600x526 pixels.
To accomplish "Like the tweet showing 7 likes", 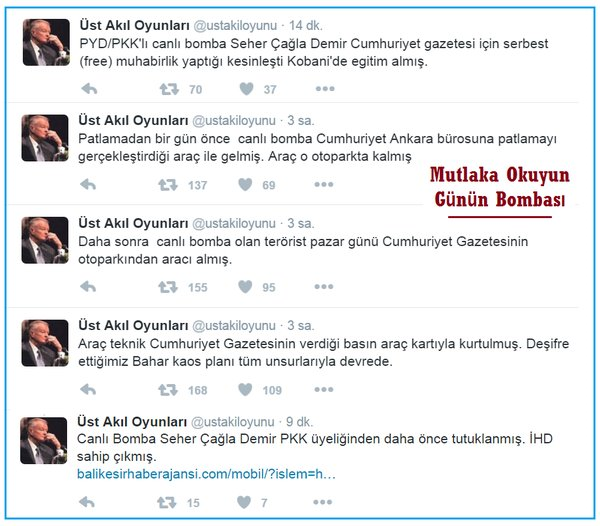I will (244, 502).
